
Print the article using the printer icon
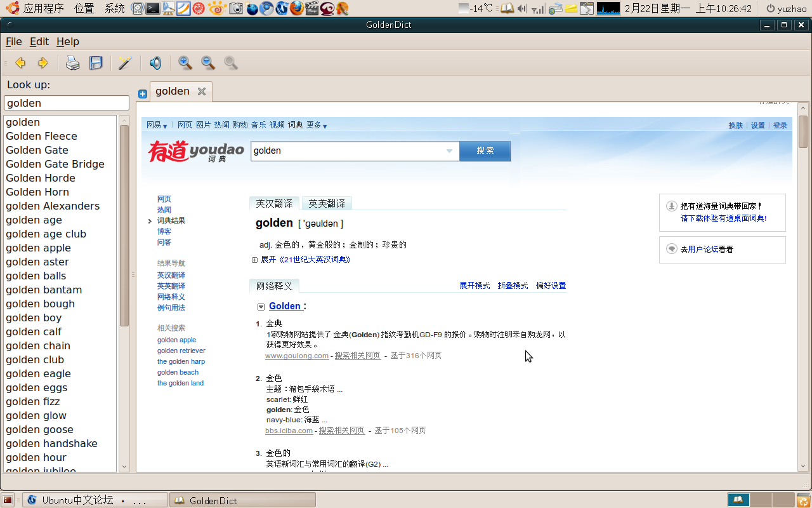click(73, 63)
